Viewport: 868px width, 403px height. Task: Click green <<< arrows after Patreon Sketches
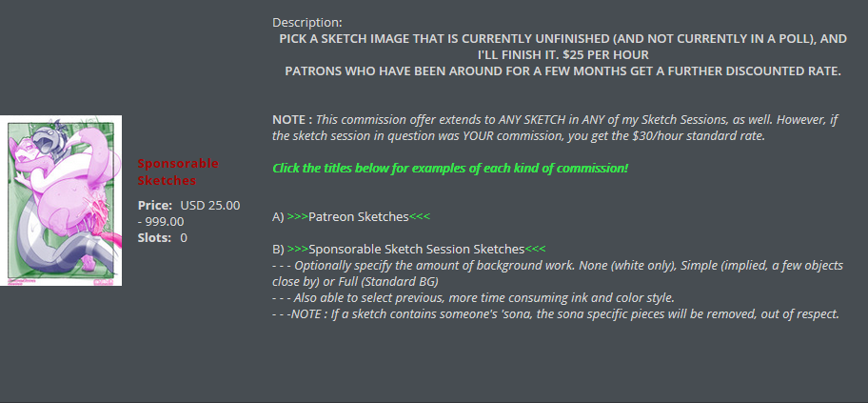[x=420, y=217]
